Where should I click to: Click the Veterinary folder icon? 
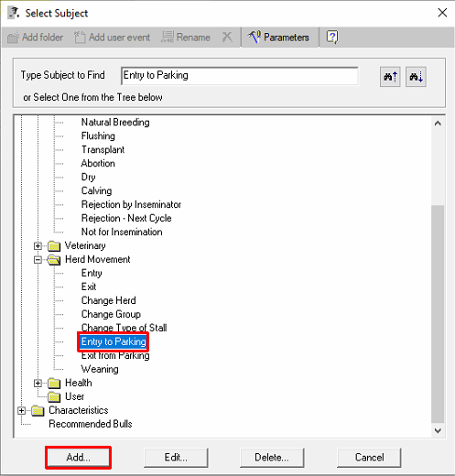click(54, 246)
